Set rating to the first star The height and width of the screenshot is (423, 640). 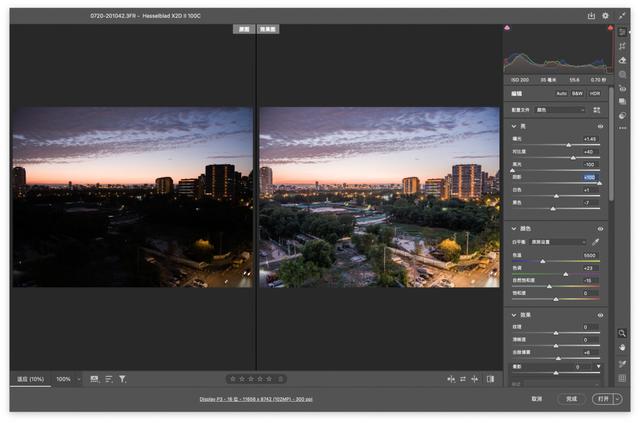[x=233, y=379]
